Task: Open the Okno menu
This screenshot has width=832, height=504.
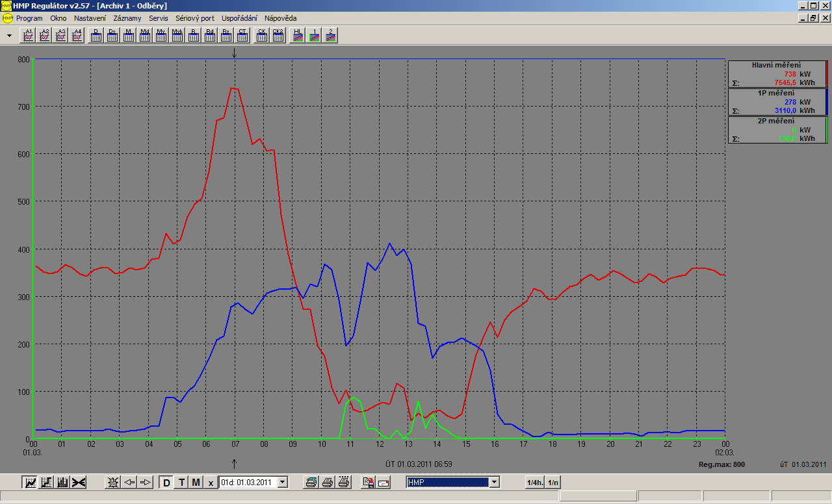Action: [x=58, y=18]
